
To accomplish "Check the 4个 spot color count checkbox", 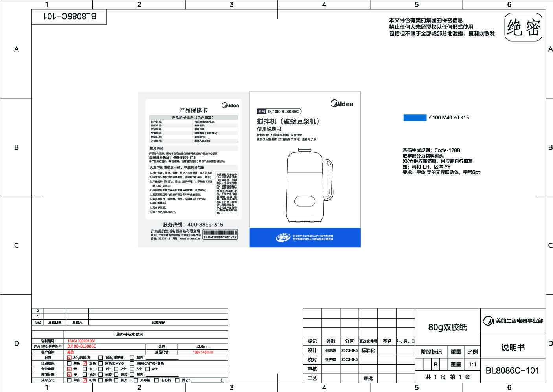I will pyautogui.click(x=148, y=369).
